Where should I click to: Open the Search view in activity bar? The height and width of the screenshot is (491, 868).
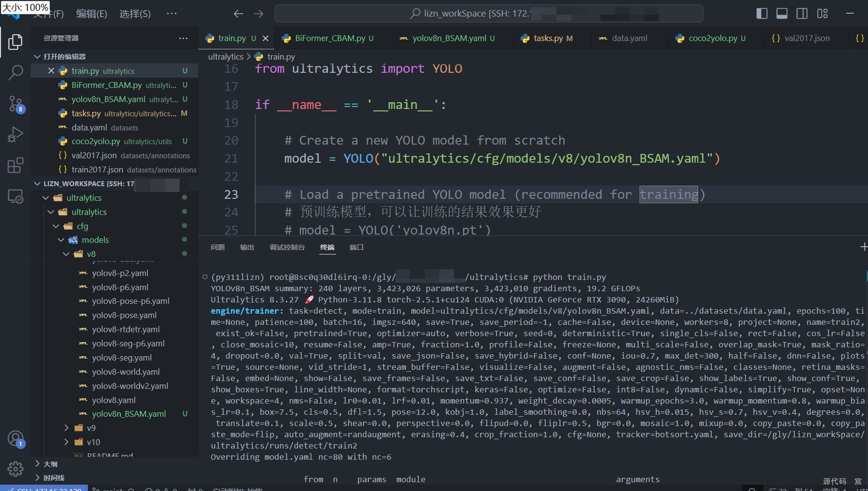coord(15,73)
